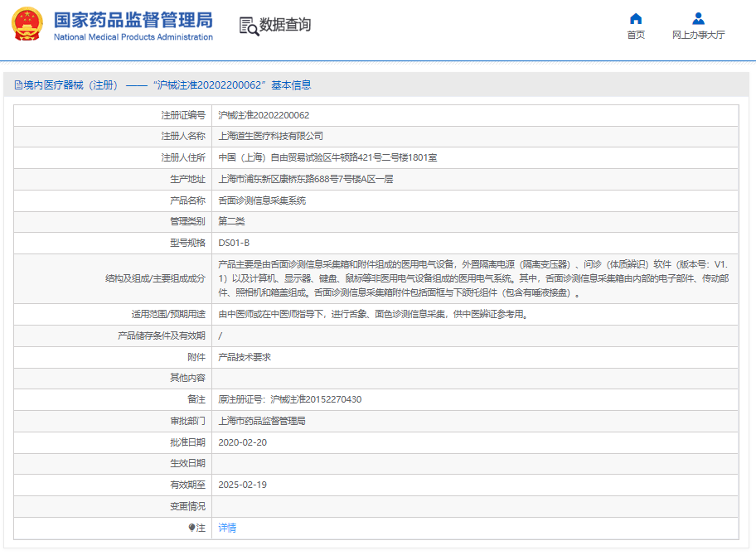Open the 首页 text label
Screen dimensions: 756x560
(636, 35)
